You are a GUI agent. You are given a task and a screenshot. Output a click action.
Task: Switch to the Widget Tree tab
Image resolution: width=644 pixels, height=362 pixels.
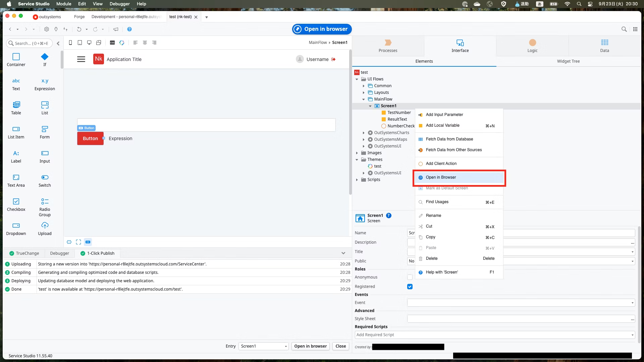point(568,61)
